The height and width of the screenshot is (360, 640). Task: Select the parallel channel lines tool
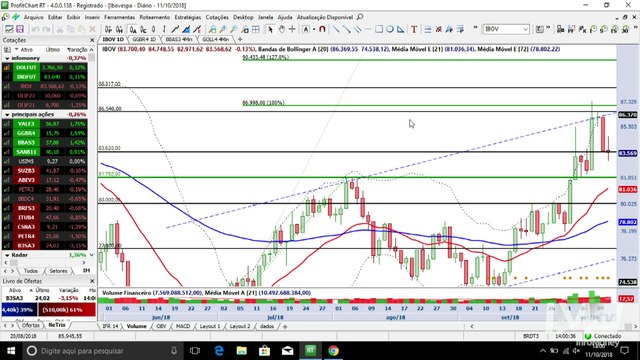coord(358,29)
